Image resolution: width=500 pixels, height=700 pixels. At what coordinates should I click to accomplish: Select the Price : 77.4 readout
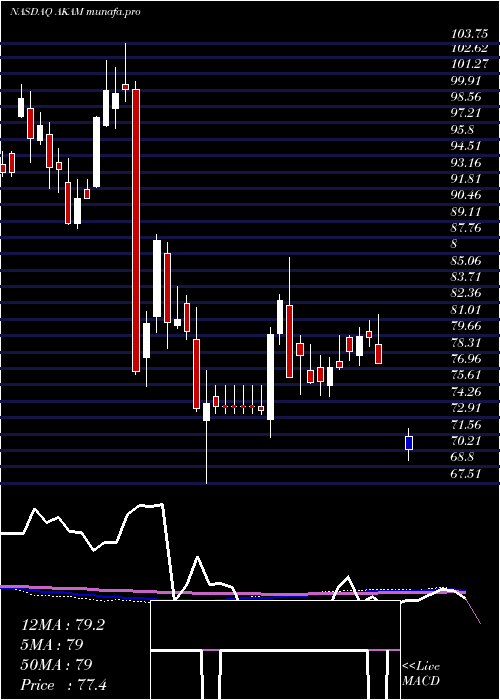coord(63,685)
